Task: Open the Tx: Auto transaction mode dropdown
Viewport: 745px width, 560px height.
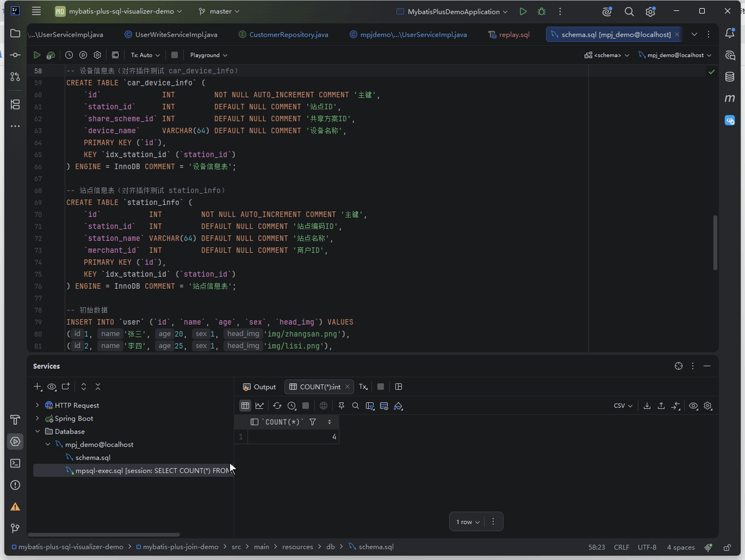Action: coord(145,55)
